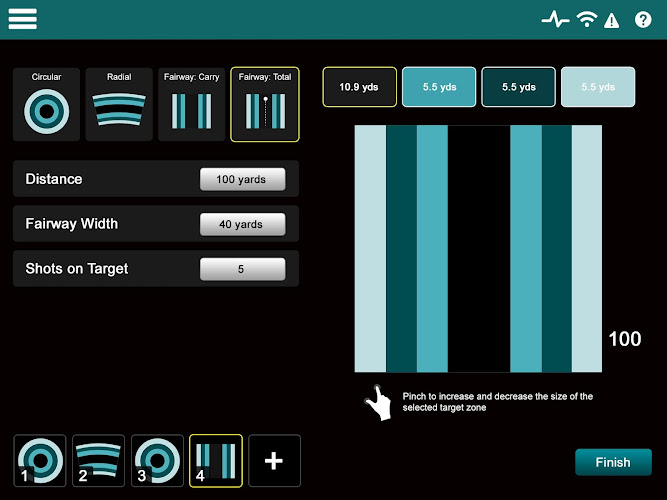Open circular target number 3

157,460
